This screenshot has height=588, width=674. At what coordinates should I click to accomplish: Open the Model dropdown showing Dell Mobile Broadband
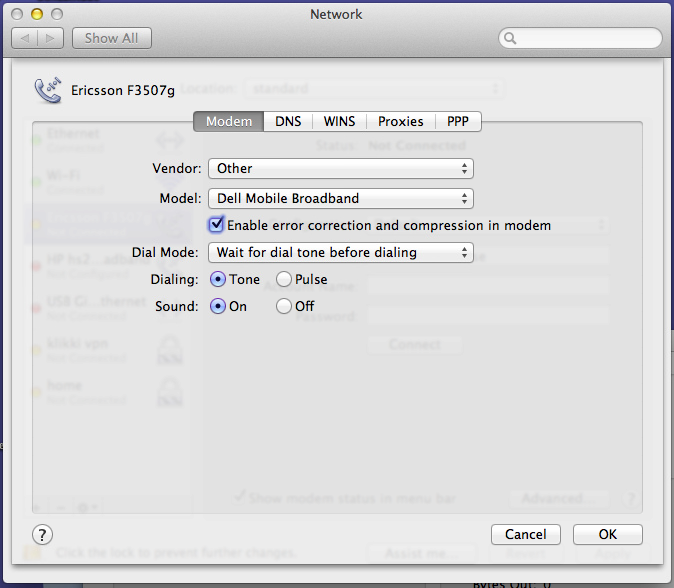(x=341, y=199)
